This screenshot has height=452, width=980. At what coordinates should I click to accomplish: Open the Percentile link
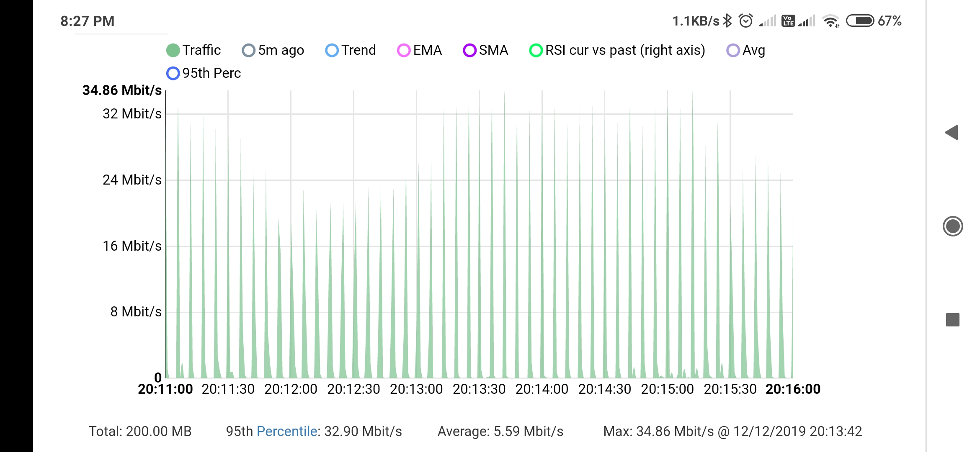pyautogui.click(x=287, y=431)
